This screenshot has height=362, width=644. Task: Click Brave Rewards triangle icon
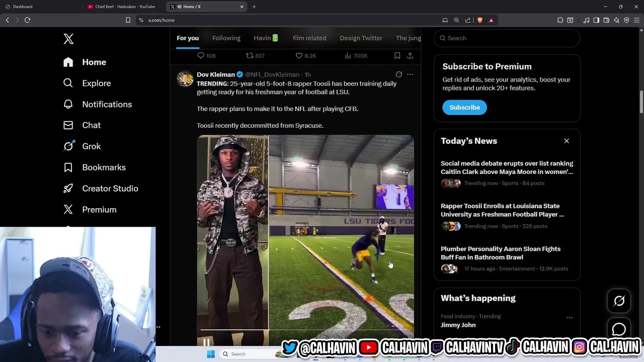click(491, 20)
